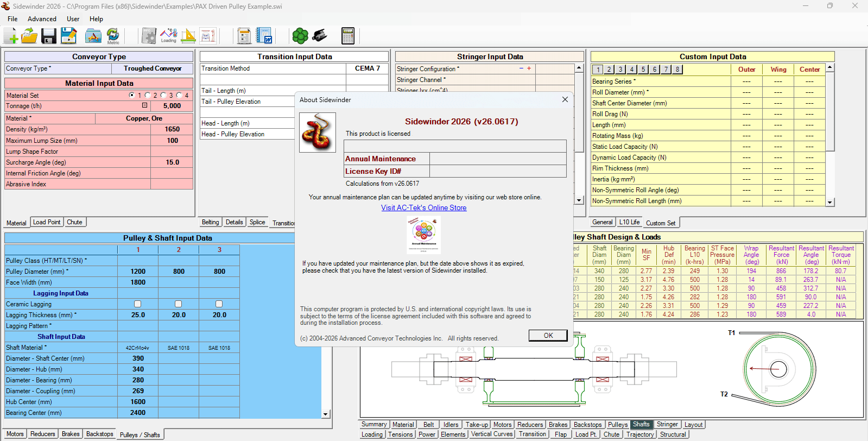The height and width of the screenshot is (441, 868).
Task: Check Ceramic Lagging for pulley 1
Action: click(138, 304)
